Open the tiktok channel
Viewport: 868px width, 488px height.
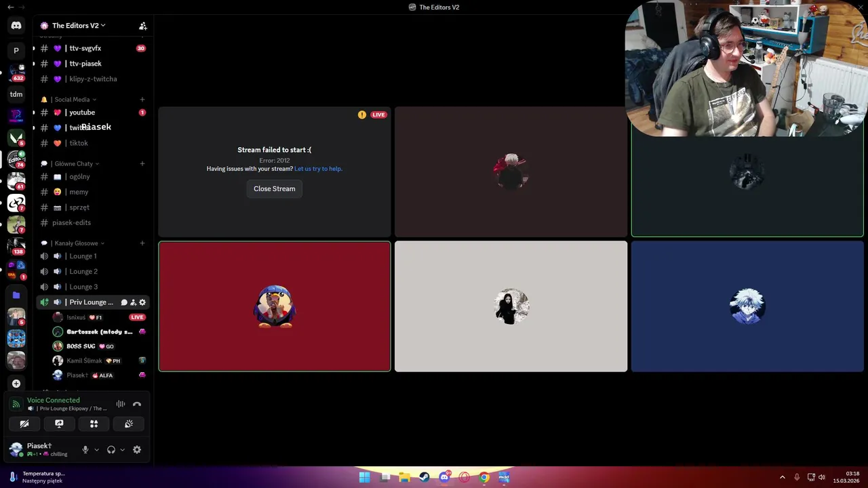click(93, 143)
